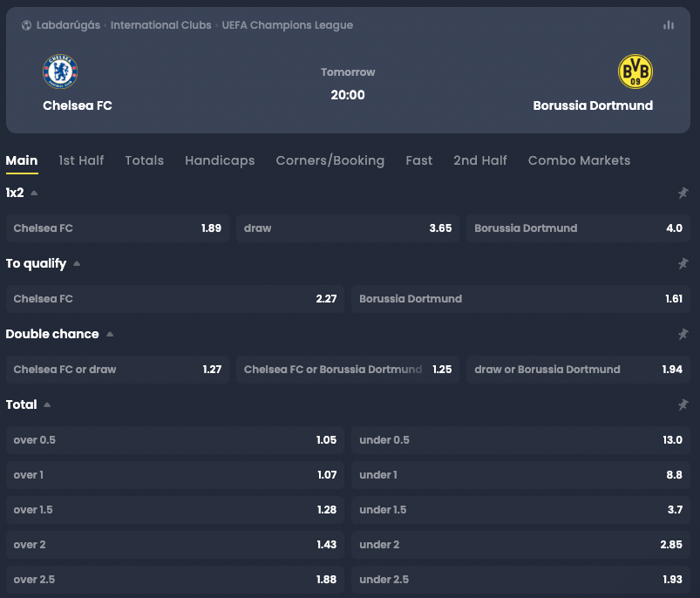Click the football sport icon in breadcrumb

pos(26,25)
